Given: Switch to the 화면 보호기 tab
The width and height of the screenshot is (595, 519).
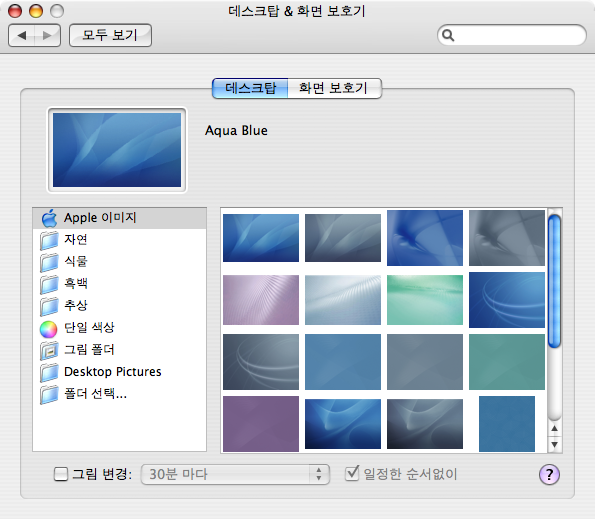Looking at the screenshot, I should click(334, 88).
